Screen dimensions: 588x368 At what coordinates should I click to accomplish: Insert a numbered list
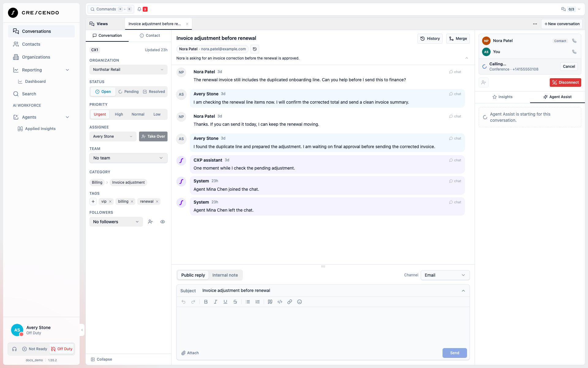point(258,302)
